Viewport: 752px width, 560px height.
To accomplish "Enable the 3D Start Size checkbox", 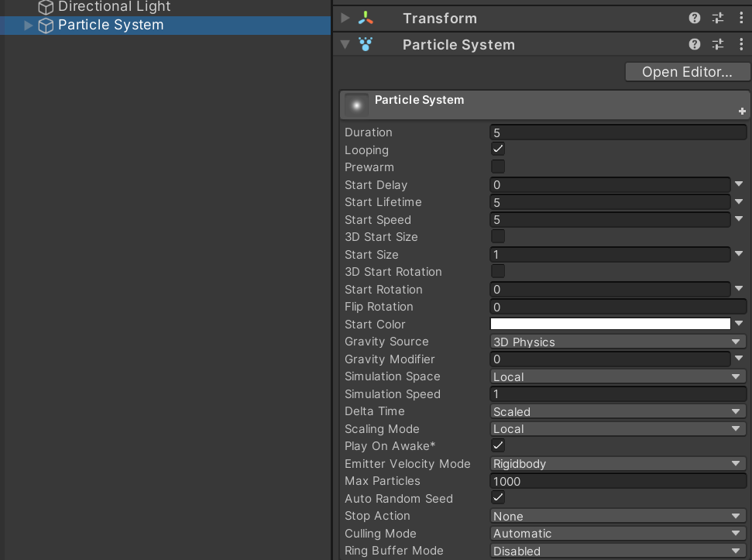I will click(x=498, y=237).
